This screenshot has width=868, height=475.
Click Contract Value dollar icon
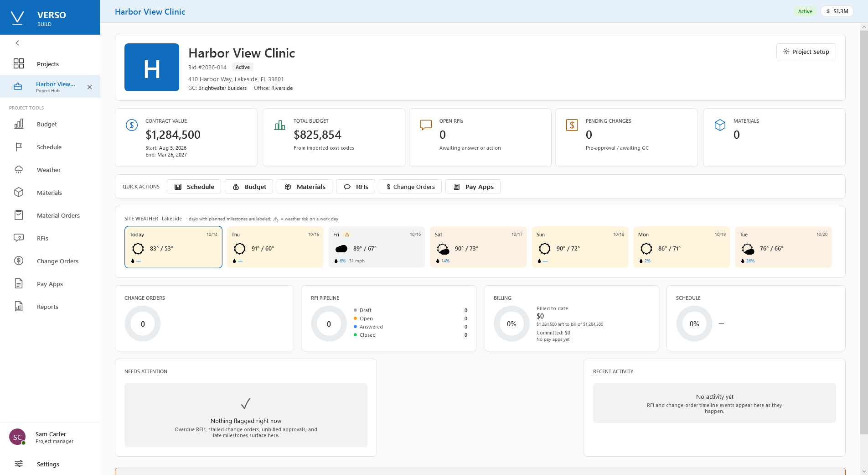click(x=132, y=125)
